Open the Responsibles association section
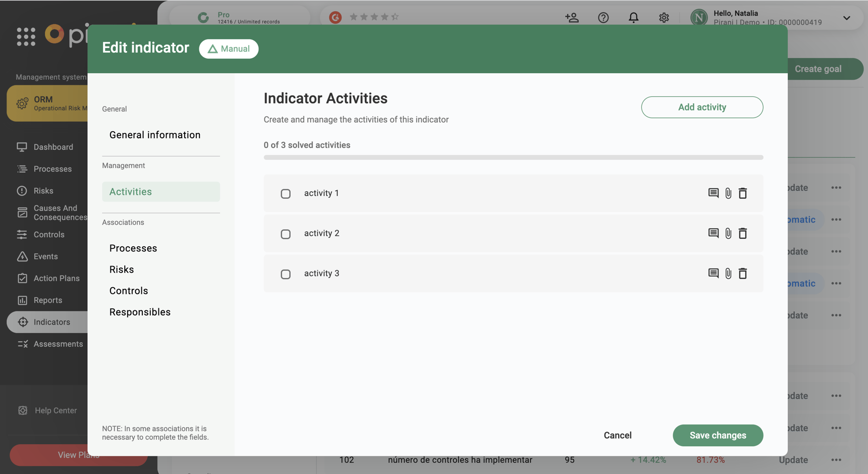868x474 pixels. point(140,311)
